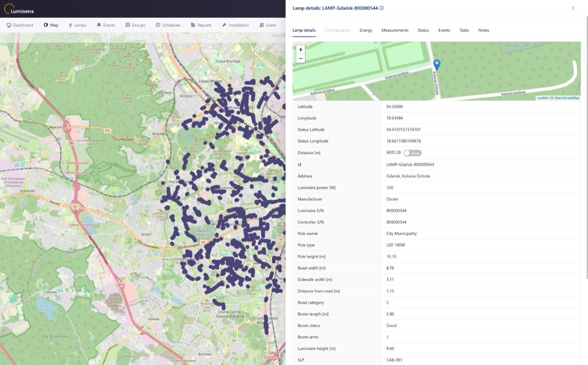This screenshot has width=588, height=365.
Task: Click the Pole height value 10.10
Action: click(x=392, y=257)
